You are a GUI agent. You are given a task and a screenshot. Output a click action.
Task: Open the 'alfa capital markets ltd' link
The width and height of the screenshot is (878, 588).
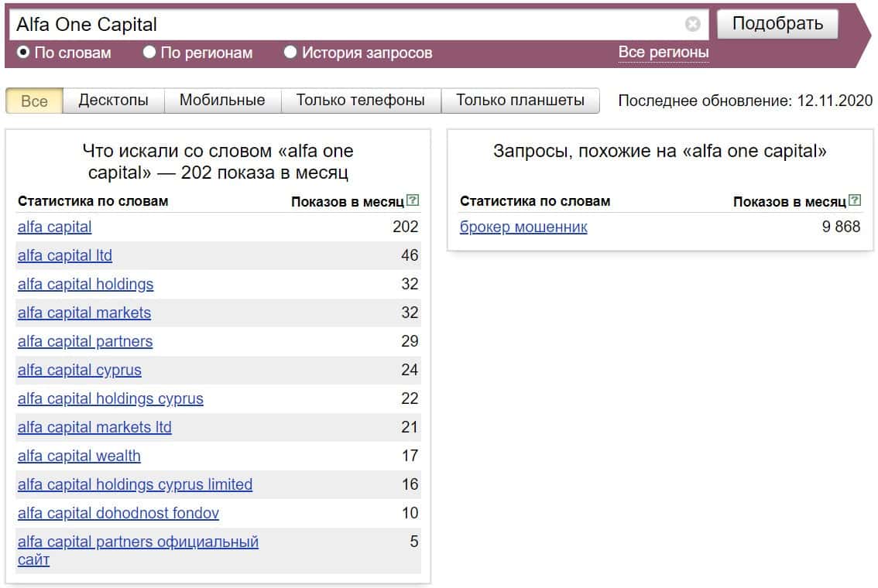[x=94, y=427]
